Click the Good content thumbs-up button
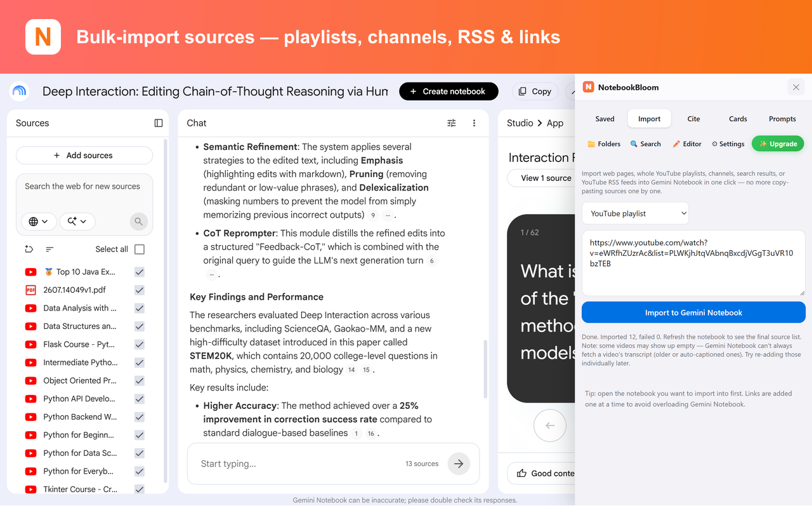 (541, 473)
